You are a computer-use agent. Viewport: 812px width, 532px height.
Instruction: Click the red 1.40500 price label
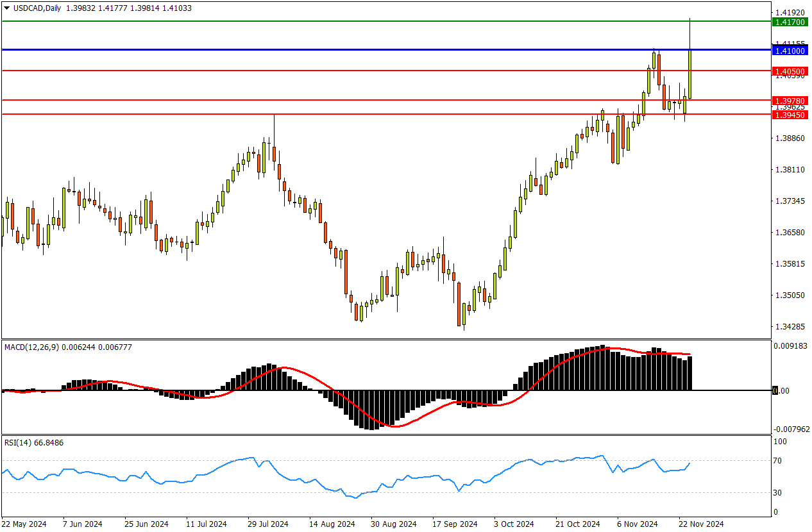[790, 71]
